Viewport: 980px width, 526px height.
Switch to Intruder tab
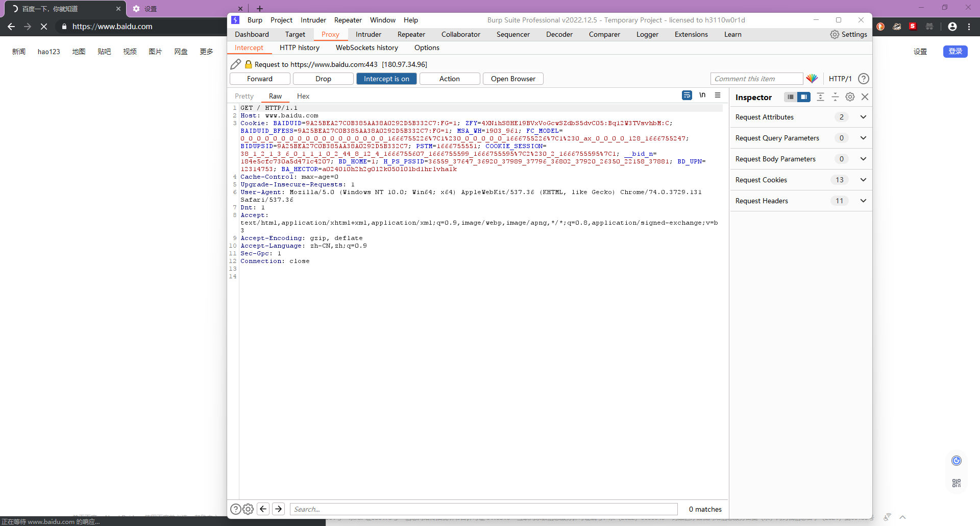click(369, 34)
